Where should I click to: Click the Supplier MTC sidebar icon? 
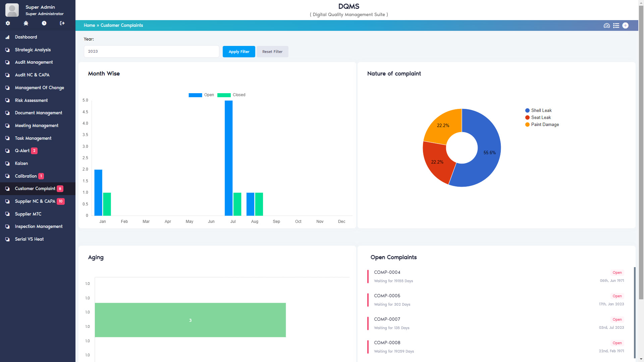point(7,214)
